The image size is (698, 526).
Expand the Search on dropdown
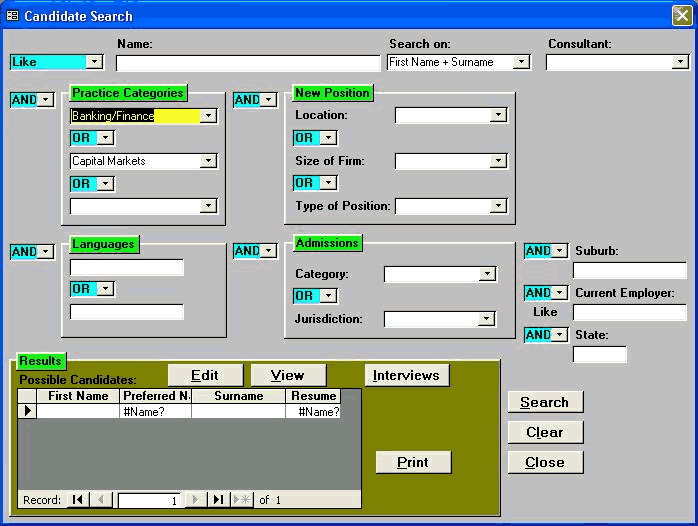(521, 62)
